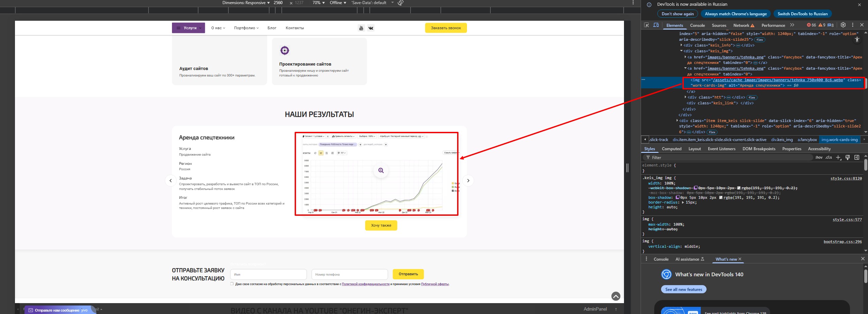The width and height of the screenshot is (868, 314).
Task: Toggle .cls element classes panel
Action: pos(829,157)
